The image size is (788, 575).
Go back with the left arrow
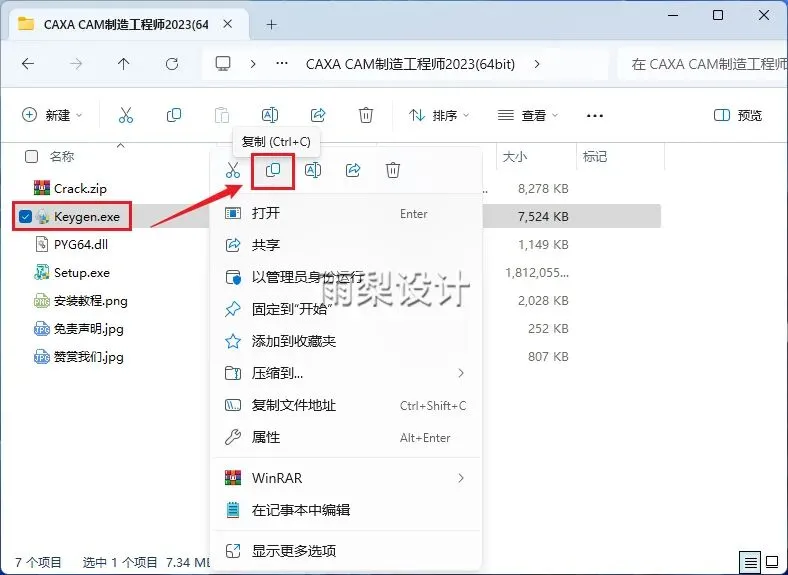tap(28, 64)
